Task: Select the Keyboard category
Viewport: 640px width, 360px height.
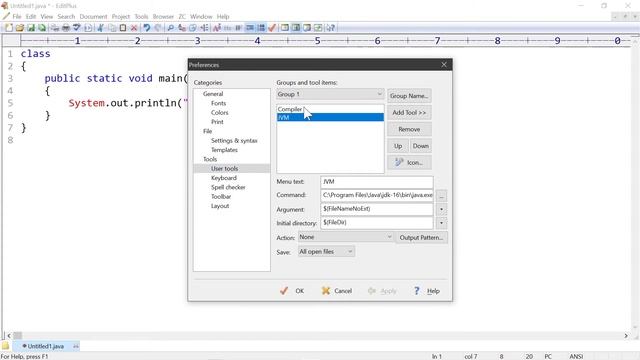Action: coord(224,178)
